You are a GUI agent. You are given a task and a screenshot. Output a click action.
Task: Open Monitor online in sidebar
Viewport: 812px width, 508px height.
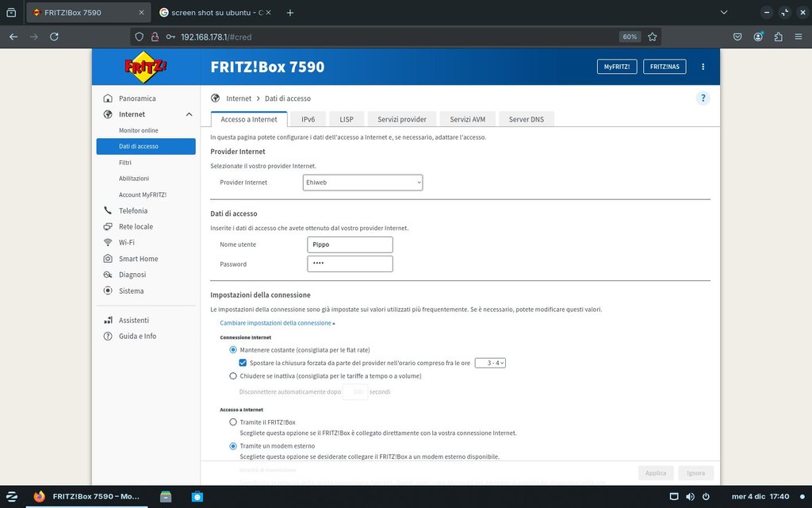[x=138, y=131]
